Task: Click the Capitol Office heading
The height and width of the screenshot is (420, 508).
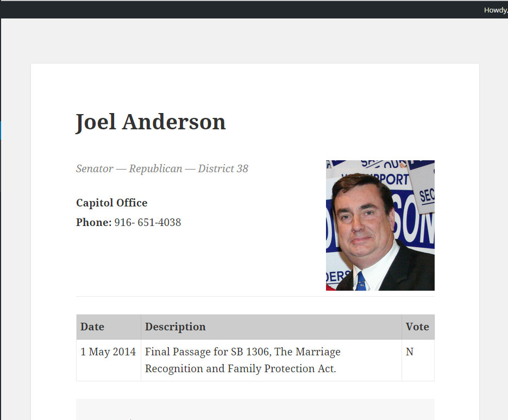Action: pyautogui.click(x=112, y=203)
